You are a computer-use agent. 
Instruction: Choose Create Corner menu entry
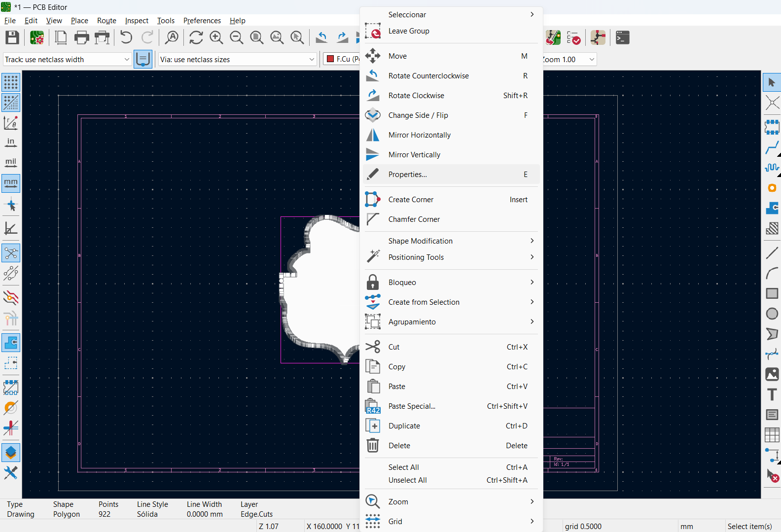point(451,200)
